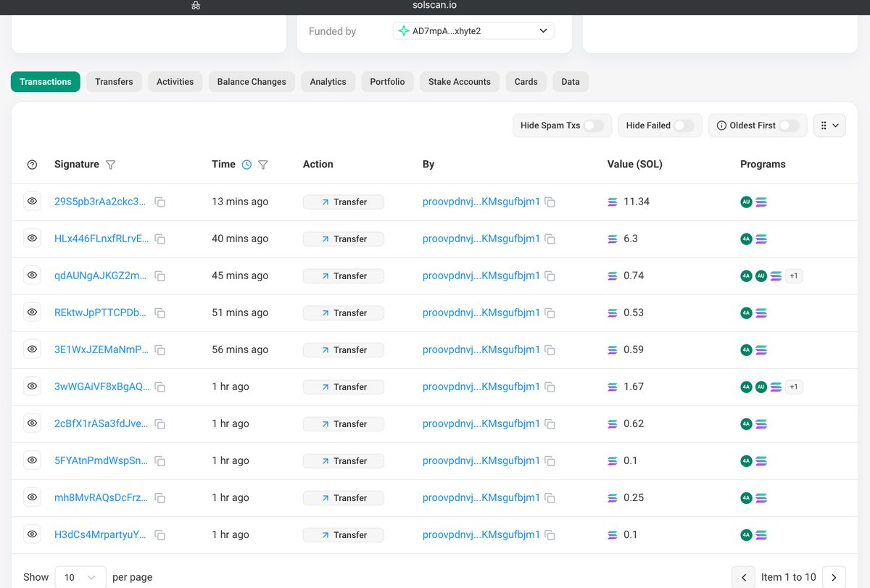Switch time format using the clock icon
Viewport: 870px width, 588px height.
point(246,165)
